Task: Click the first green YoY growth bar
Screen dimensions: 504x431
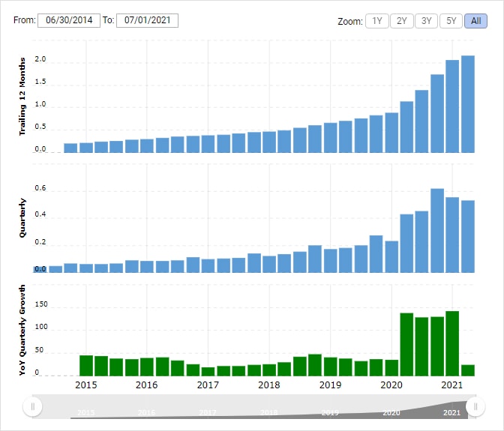Action: tap(85, 365)
